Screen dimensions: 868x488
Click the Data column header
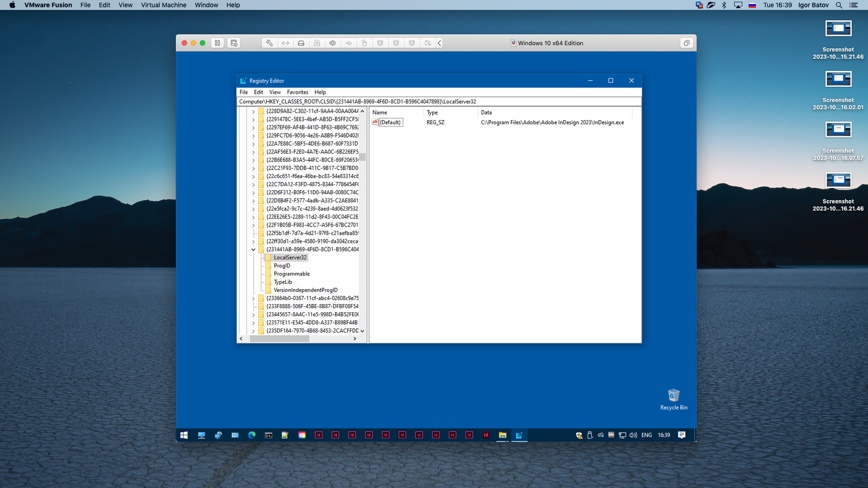[486, 113]
